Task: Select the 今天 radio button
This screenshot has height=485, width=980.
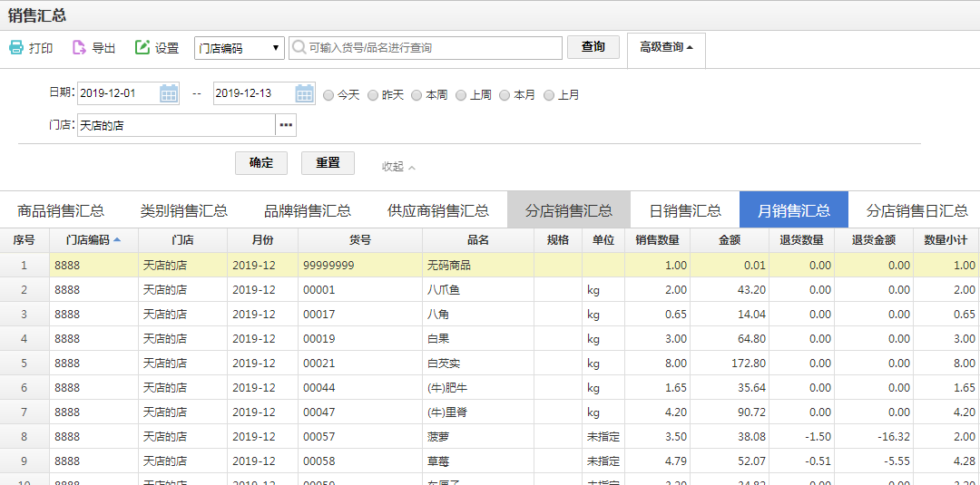Action: 328,95
